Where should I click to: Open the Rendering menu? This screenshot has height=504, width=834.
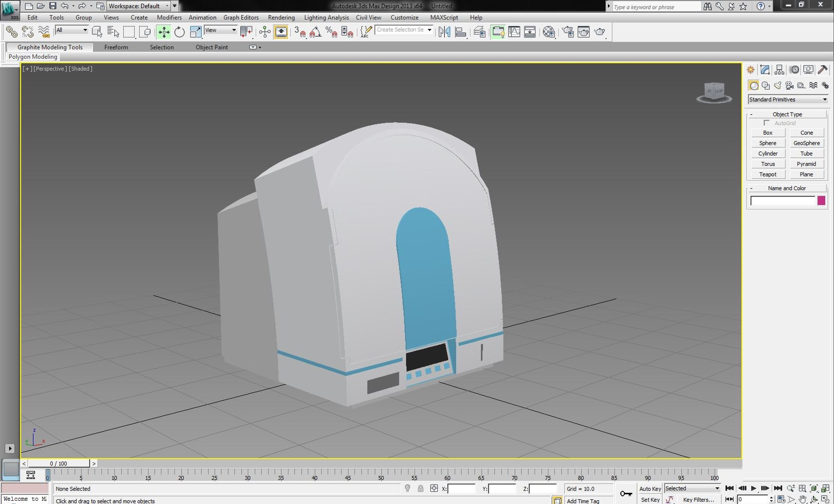[x=281, y=17]
